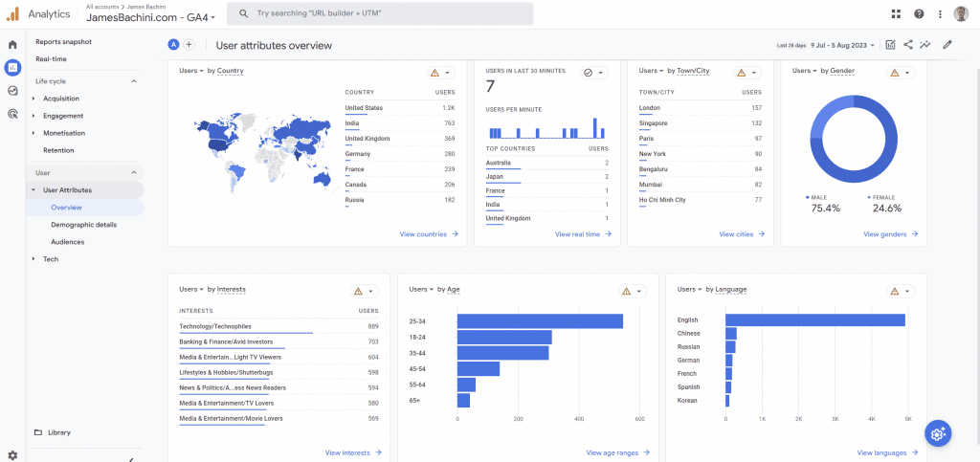Collapse the User section
The width and height of the screenshot is (980, 462).
coord(134,173)
